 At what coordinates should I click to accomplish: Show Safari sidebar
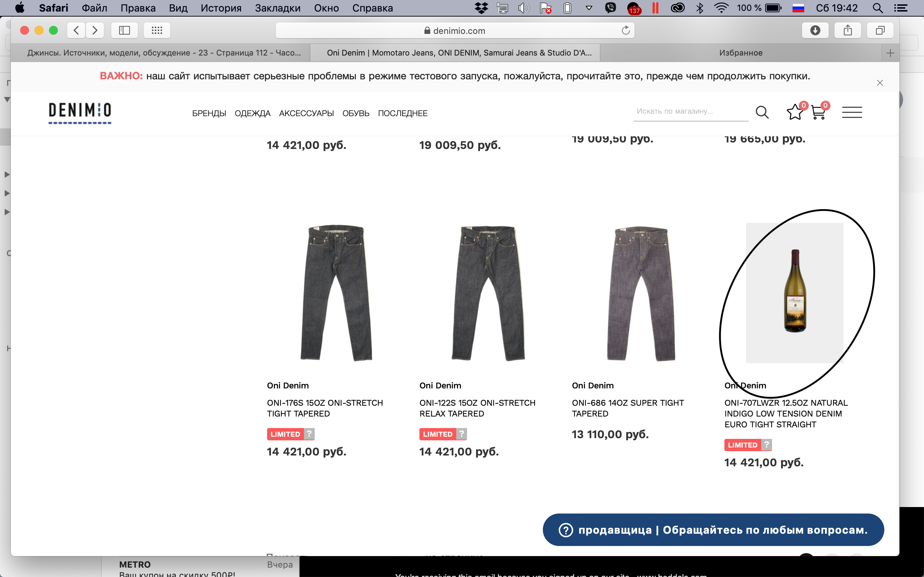pyautogui.click(x=125, y=31)
